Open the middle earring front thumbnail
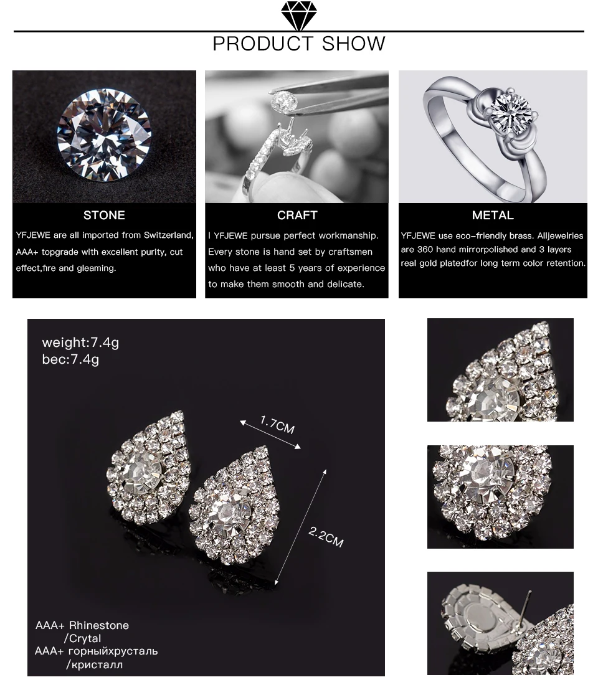598x700 pixels. point(500,497)
